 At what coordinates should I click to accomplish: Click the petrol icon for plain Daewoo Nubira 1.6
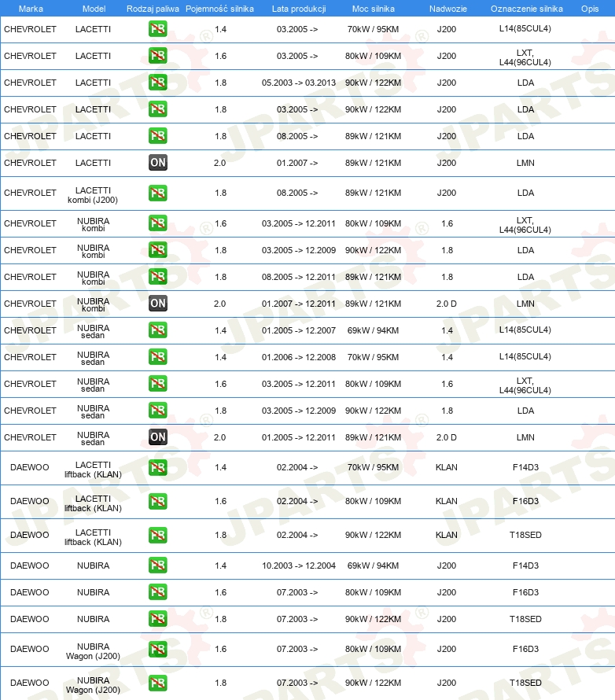tap(158, 592)
